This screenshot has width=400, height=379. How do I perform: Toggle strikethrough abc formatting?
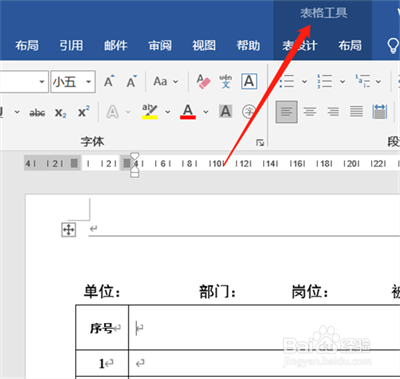[x=37, y=113]
